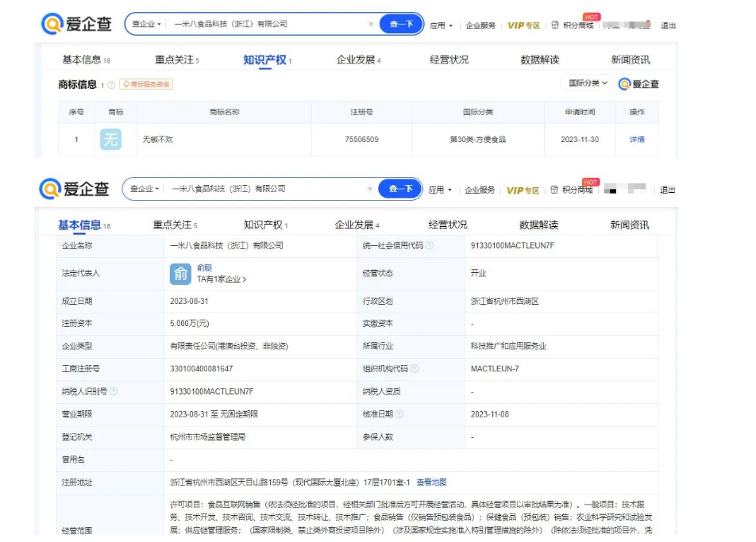The image size is (756, 542).
Task: Open 详情 link for trademark 无椒不欢
Action: (x=637, y=140)
